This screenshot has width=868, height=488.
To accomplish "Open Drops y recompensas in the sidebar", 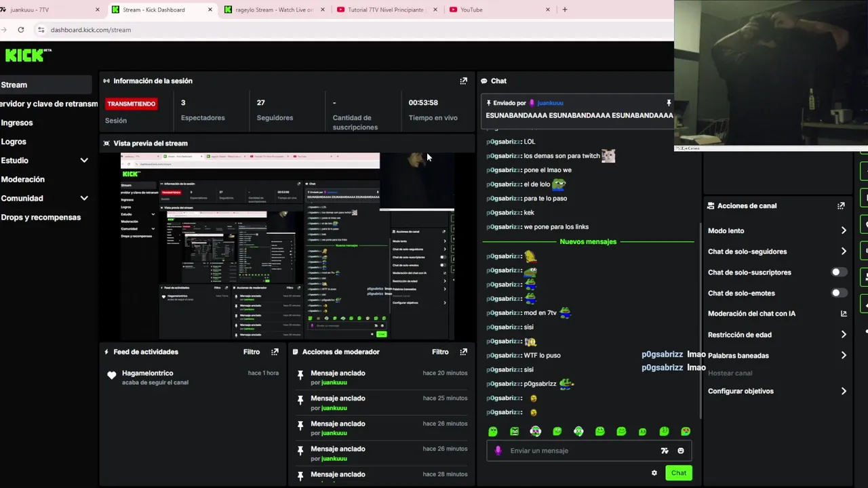I will 41,218.
